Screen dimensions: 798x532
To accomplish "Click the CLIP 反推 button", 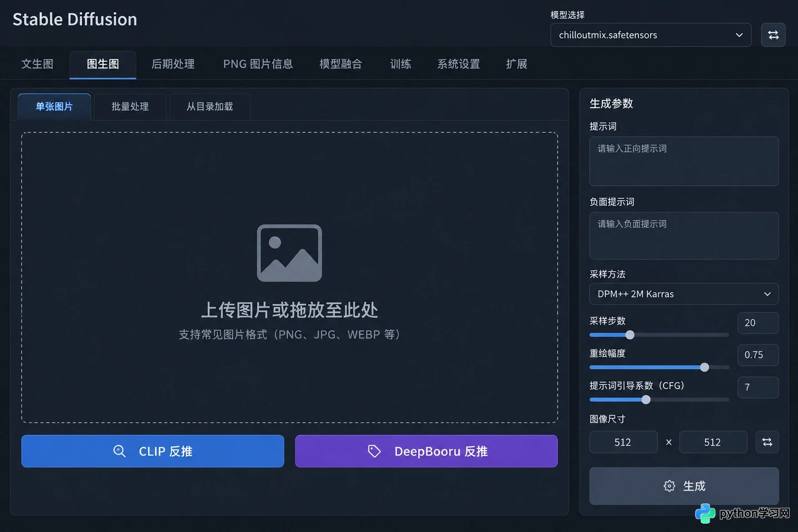I will coord(152,451).
